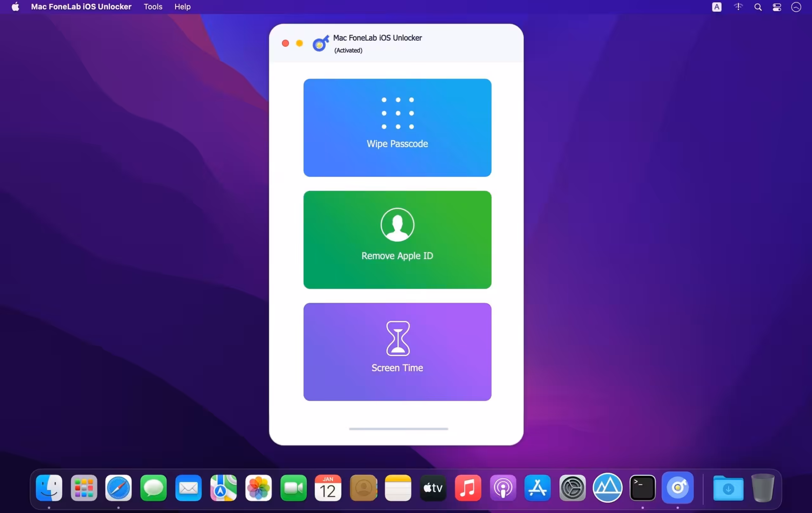Viewport: 812px width, 513px height.
Task: Click the Wipe Passcode tile
Action: pyautogui.click(x=397, y=128)
